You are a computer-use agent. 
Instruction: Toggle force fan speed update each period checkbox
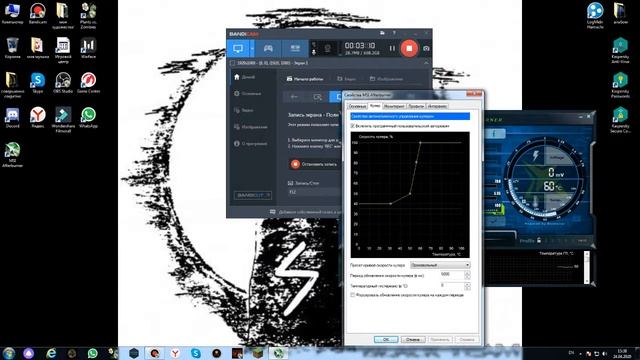[x=353, y=295]
